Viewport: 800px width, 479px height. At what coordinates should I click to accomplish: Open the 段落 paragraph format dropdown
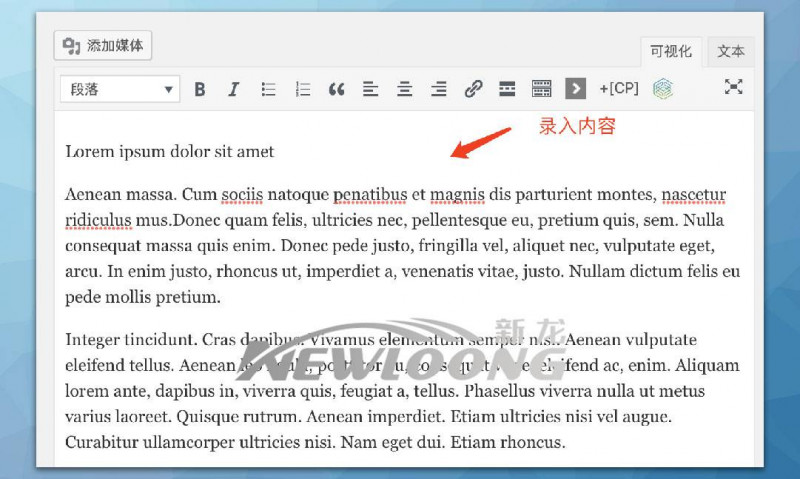[119, 89]
